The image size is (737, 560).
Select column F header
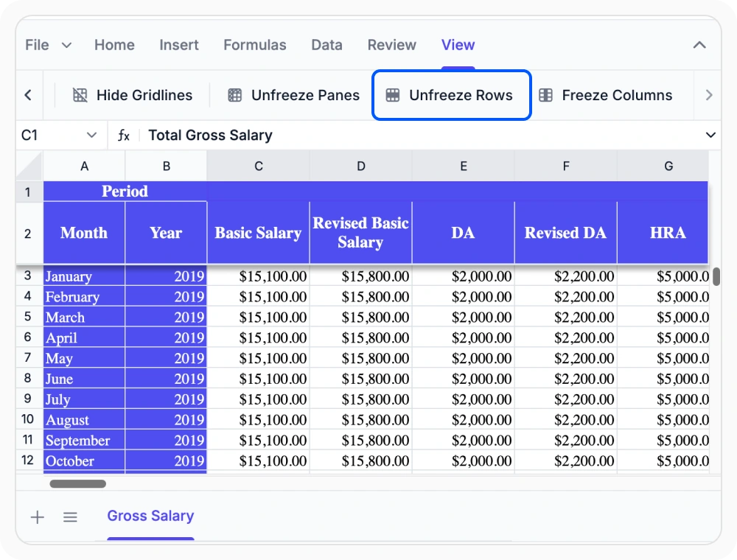565,167
